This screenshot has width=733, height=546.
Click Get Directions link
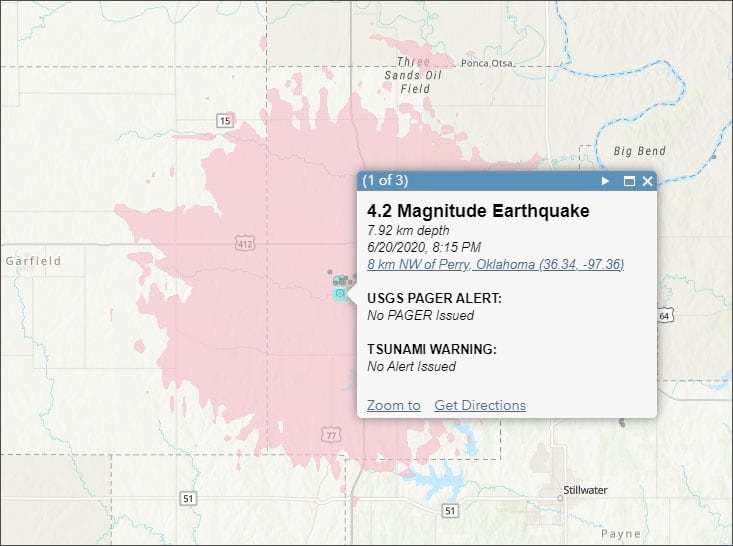click(x=479, y=405)
